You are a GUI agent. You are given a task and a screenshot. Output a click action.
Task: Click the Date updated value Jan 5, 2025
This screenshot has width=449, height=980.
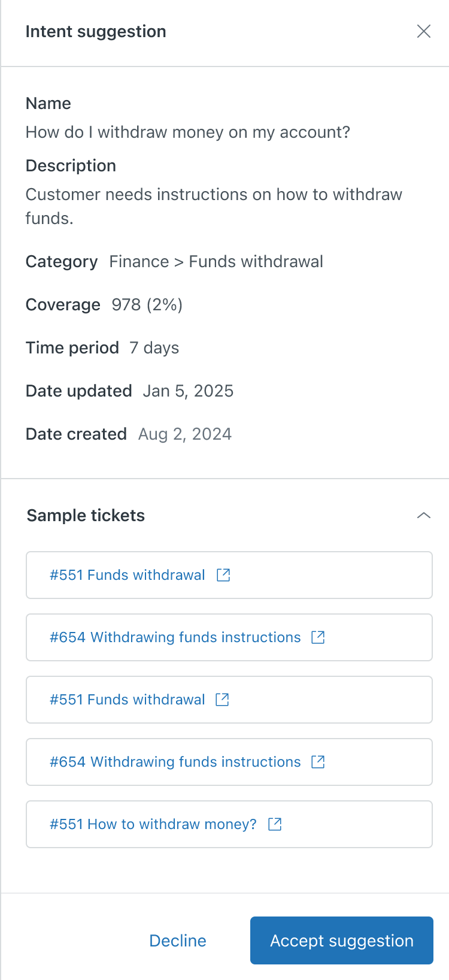pyautogui.click(x=188, y=391)
